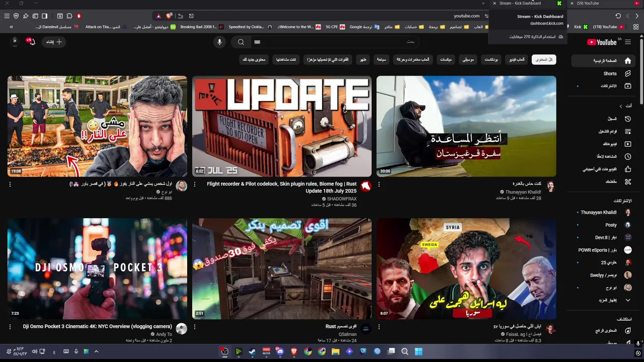The image size is (644, 362).
Task: Open Thunayyan Khalid! subscription in sidebar
Action: point(604,213)
